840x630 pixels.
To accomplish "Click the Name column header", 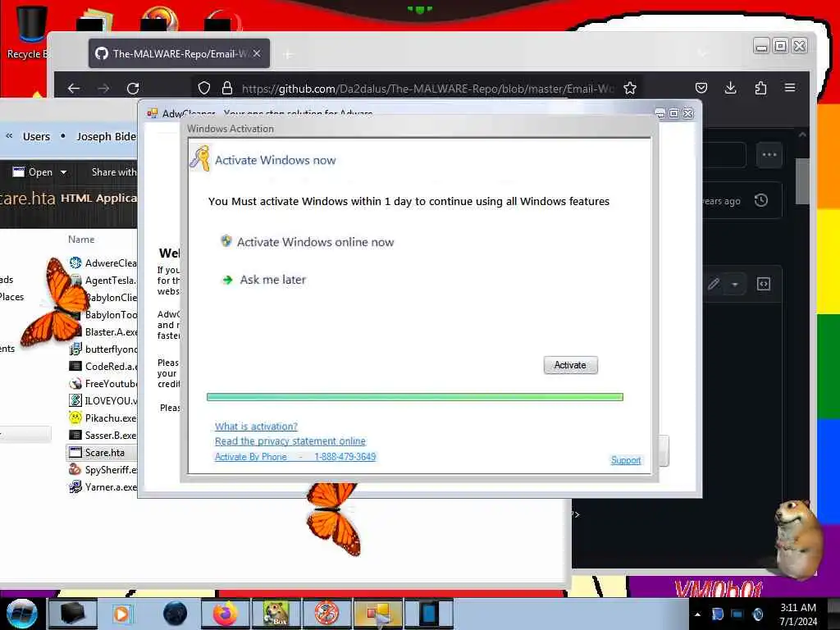I will tap(81, 240).
